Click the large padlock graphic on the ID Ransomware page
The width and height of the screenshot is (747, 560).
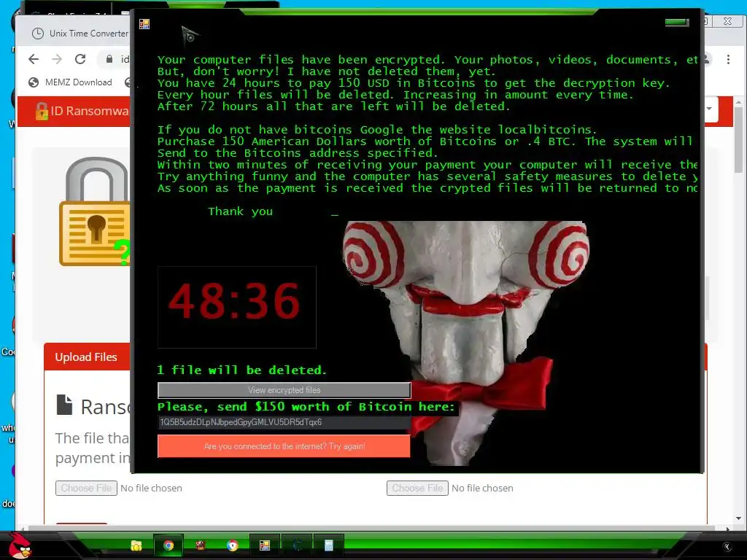(94, 212)
